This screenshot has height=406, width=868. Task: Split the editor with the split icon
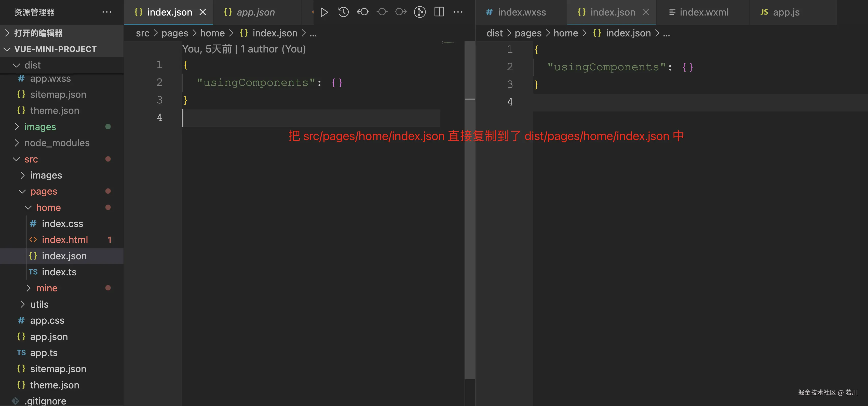439,12
